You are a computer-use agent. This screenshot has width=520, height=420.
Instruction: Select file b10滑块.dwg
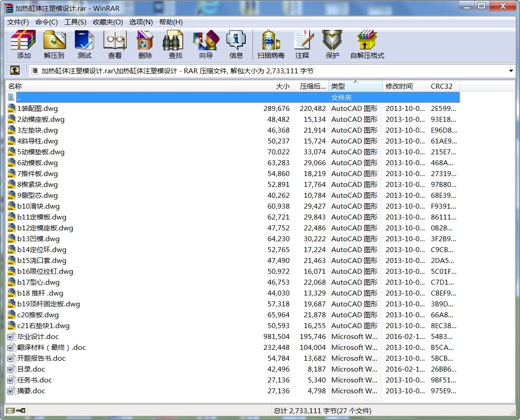[38, 206]
